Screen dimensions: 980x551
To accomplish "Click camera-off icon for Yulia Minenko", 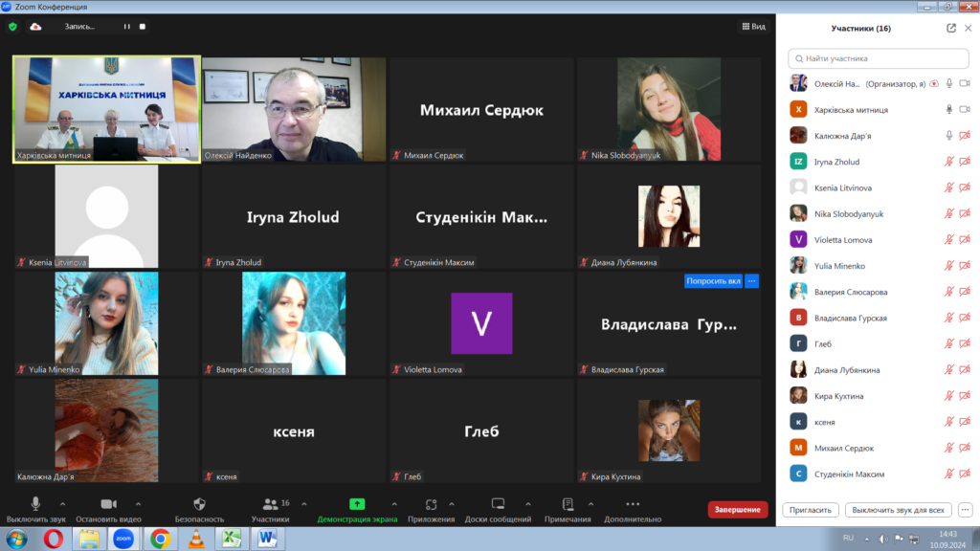I will [965, 266].
